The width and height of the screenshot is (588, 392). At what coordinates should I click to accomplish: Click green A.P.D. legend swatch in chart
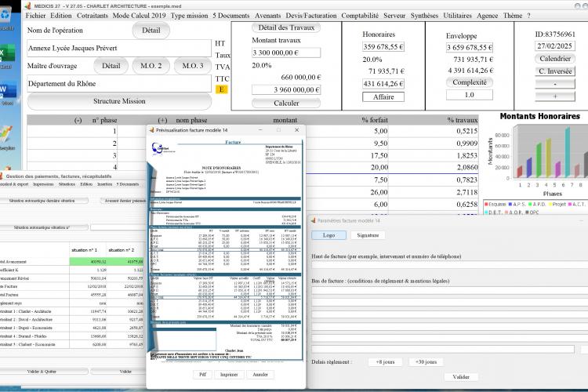531,204
